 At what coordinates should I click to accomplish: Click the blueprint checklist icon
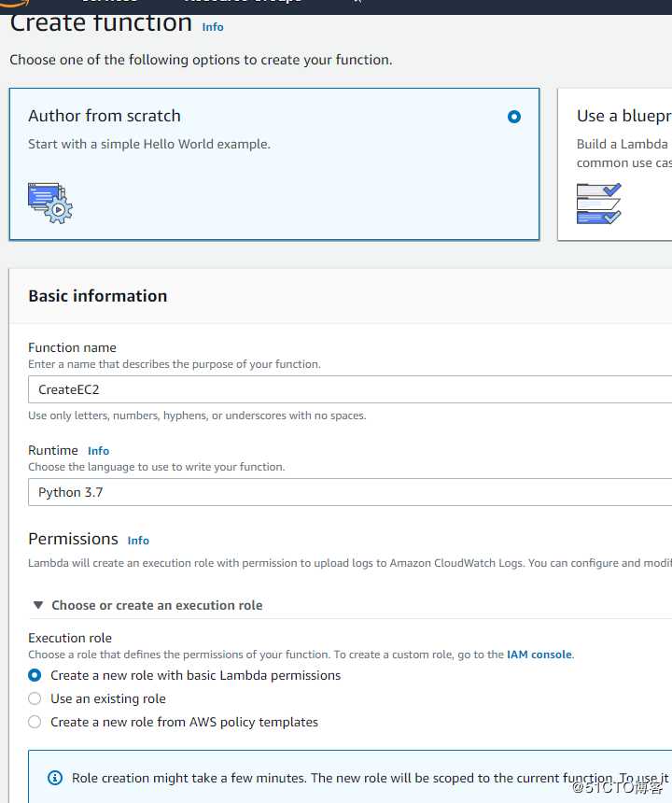[599, 204]
